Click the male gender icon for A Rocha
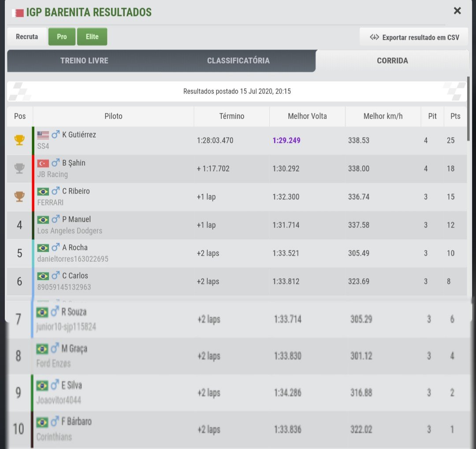The height and width of the screenshot is (449, 476). pos(55,247)
